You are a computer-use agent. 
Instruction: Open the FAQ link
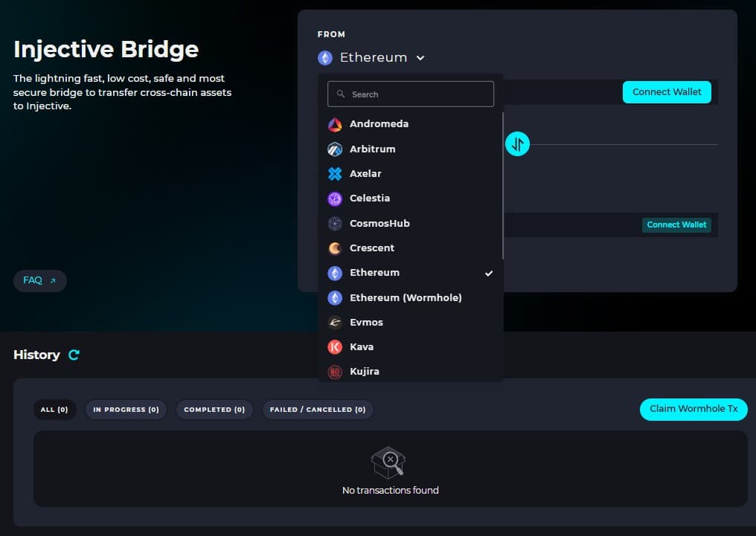pyautogui.click(x=39, y=281)
